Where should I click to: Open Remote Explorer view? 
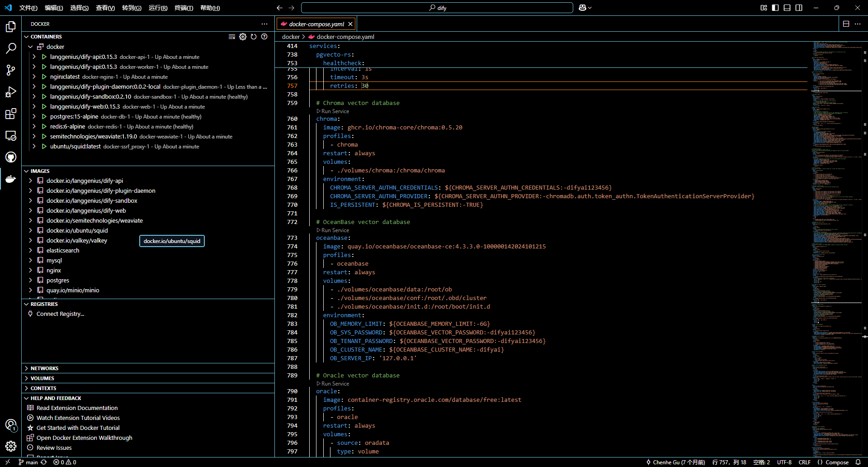pyautogui.click(x=11, y=135)
